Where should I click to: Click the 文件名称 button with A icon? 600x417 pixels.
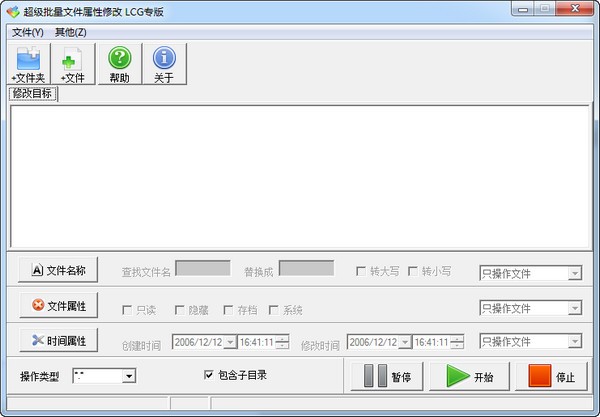click(x=58, y=270)
